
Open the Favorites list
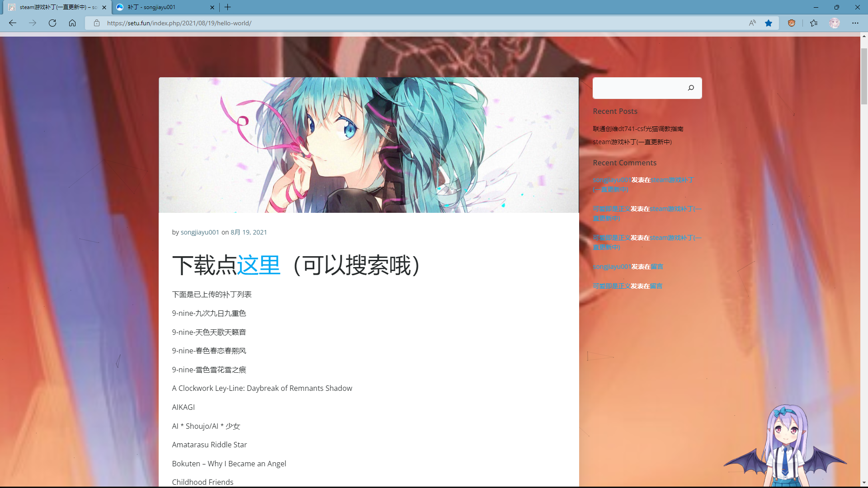coord(814,23)
